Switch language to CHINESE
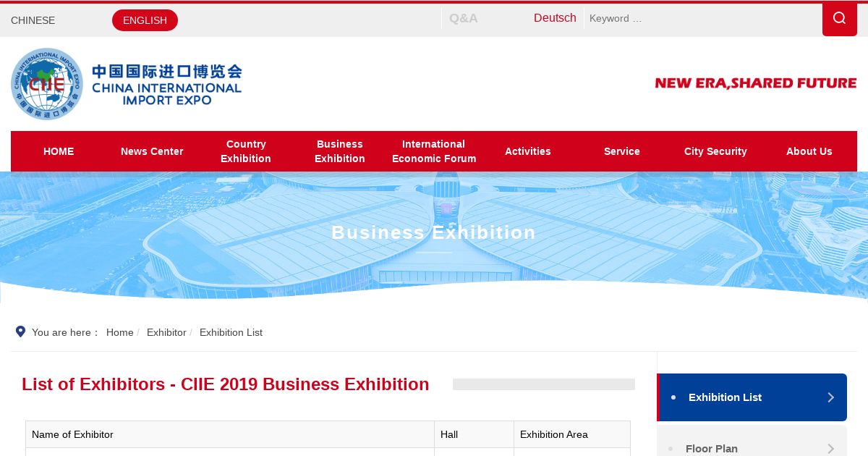Image resolution: width=868 pixels, height=456 pixels. (33, 20)
